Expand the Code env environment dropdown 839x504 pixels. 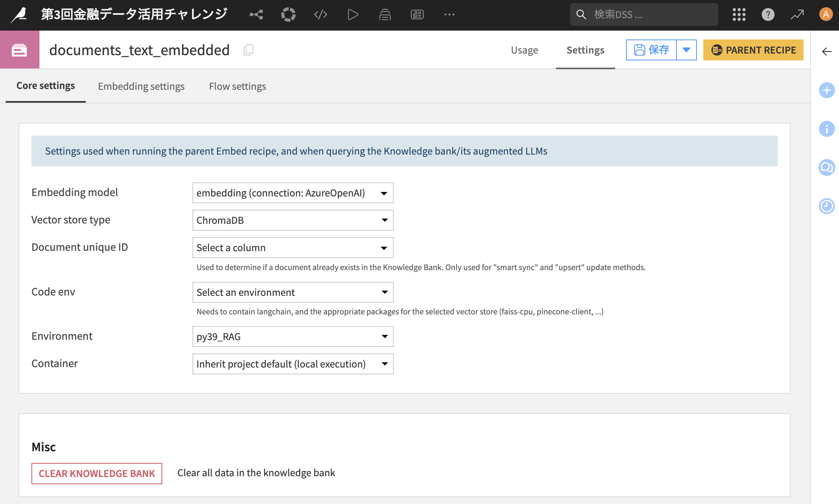click(293, 292)
